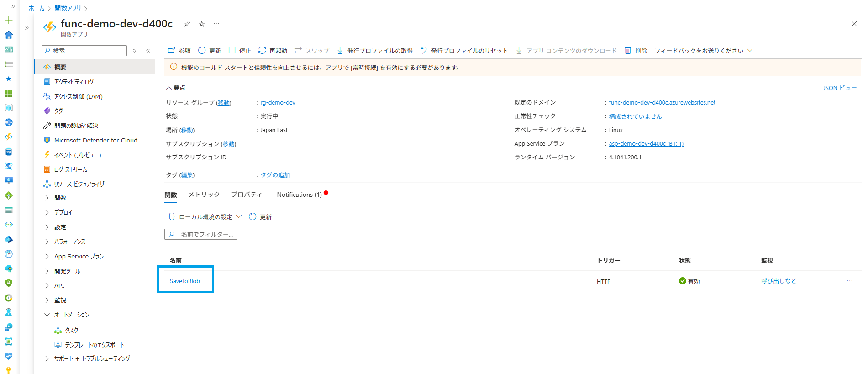
Task: Close the function app blade
Action: point(854,24)
